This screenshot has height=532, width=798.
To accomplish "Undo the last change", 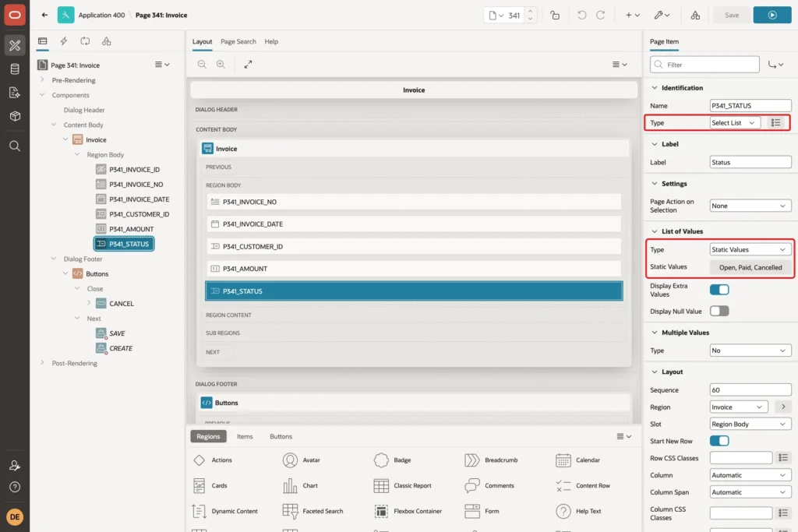I will (581, 16).
